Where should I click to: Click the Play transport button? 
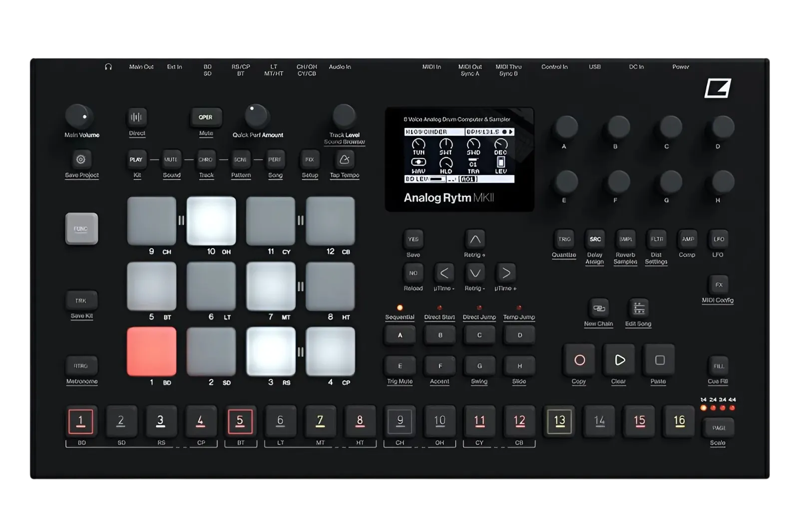click(x=619, y=360)
